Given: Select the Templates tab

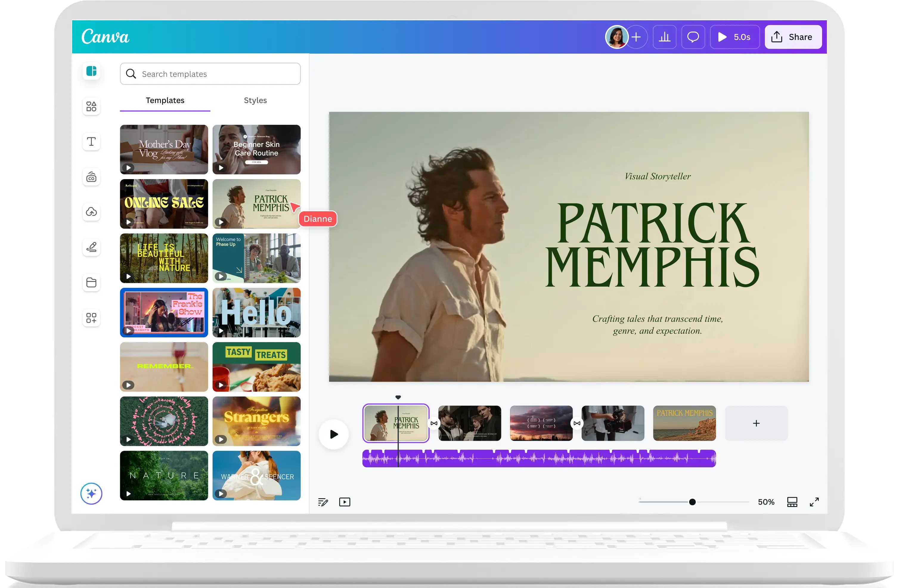Looking at the screenshot, I should (x=165, y=100).
